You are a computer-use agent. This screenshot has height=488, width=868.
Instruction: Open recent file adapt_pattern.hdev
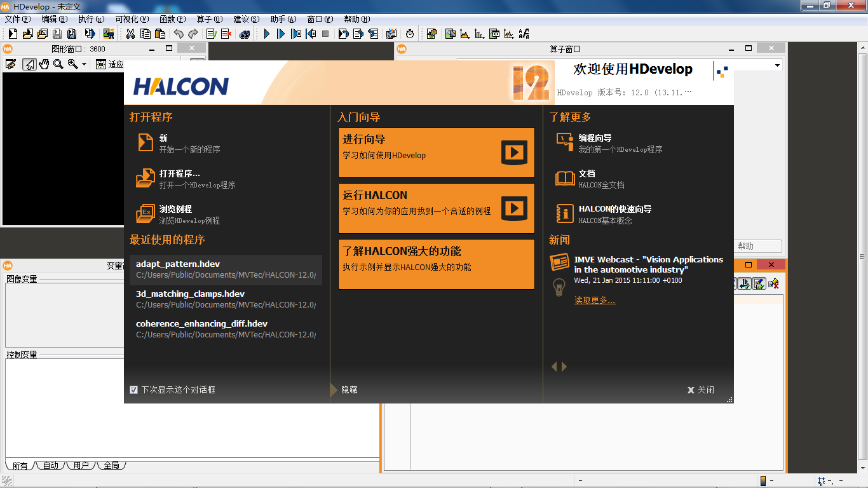click(x=226, y=270)
